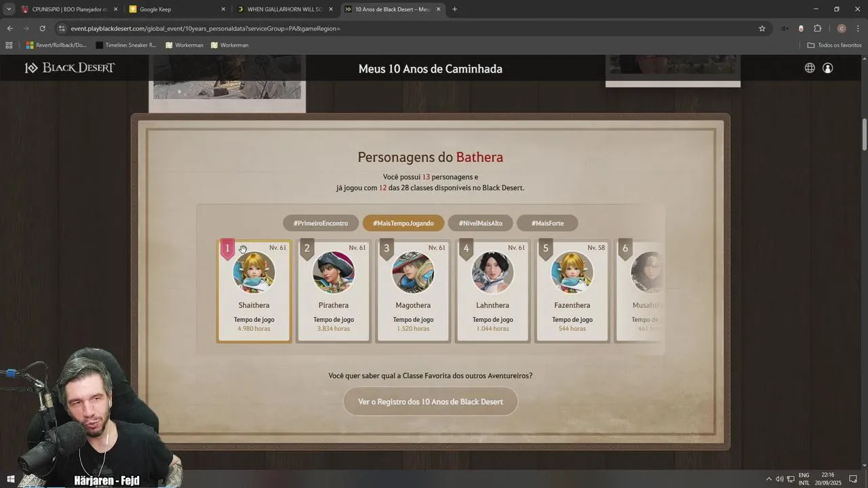Image resolution: width=868 pixels, height=488 pixels.
Task: Click Nv. 58 level label on Fazenthera
Action: tap(596, 247)
